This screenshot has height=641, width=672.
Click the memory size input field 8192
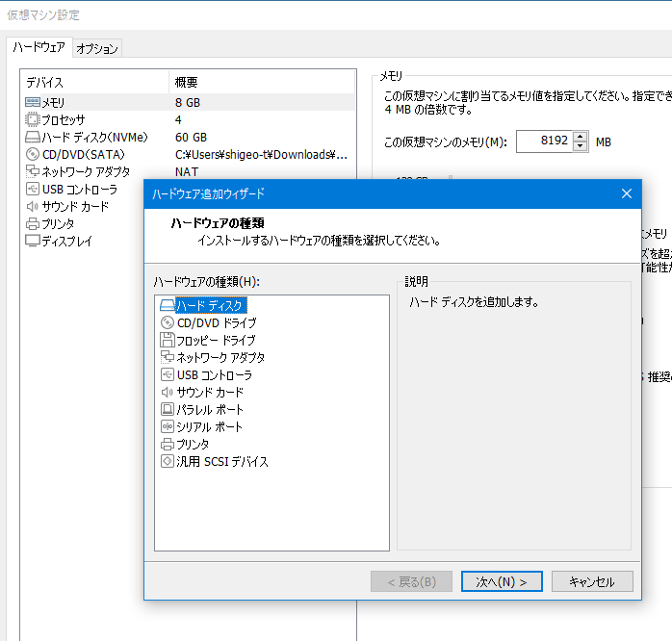click(545, 141)
